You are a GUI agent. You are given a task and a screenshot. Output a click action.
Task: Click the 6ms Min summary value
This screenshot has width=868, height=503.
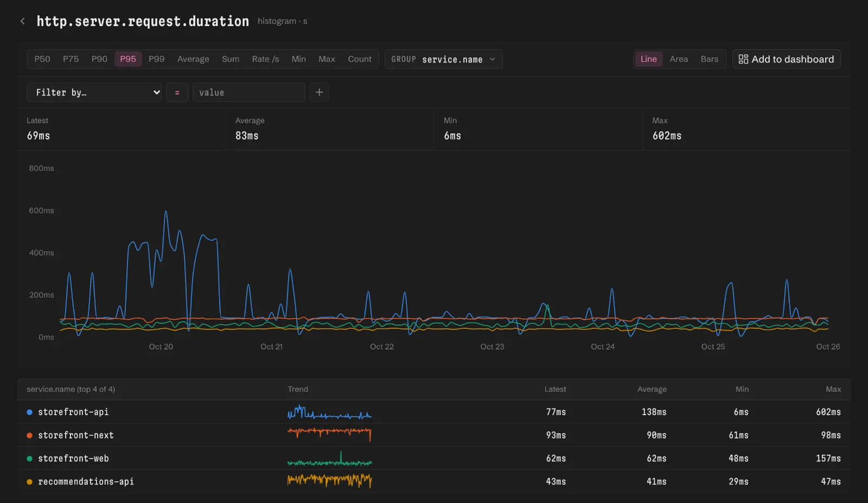coord(452,136)
